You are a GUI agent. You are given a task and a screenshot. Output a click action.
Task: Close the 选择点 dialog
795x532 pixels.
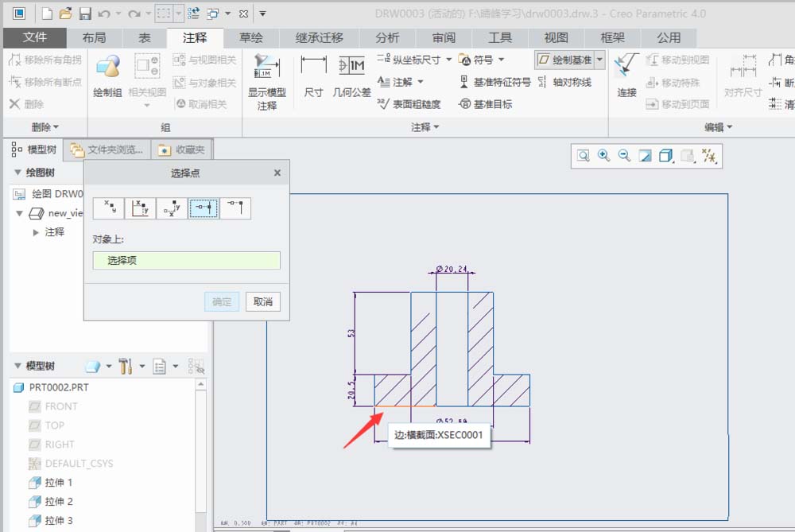pyautogui.click(x=277, y=173)
